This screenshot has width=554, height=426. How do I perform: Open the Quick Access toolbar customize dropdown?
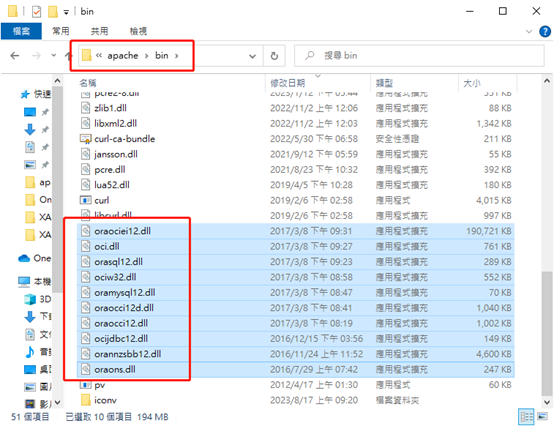coord(66,12)
